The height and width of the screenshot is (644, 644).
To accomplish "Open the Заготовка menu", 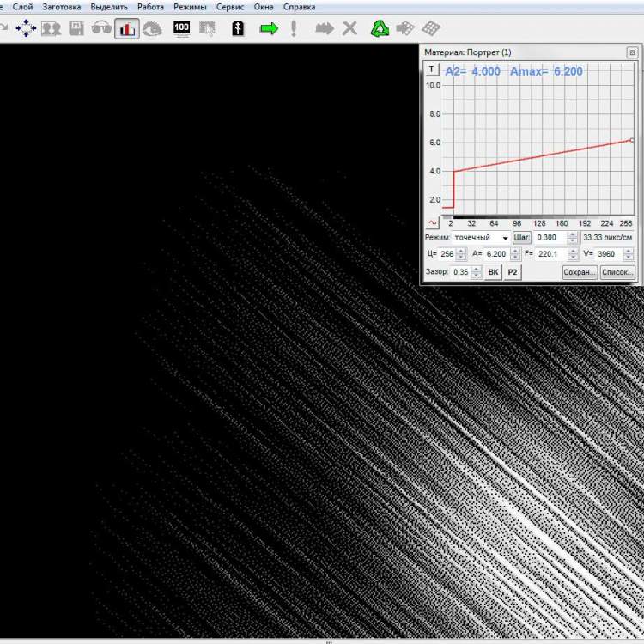I will click(62, 6).
